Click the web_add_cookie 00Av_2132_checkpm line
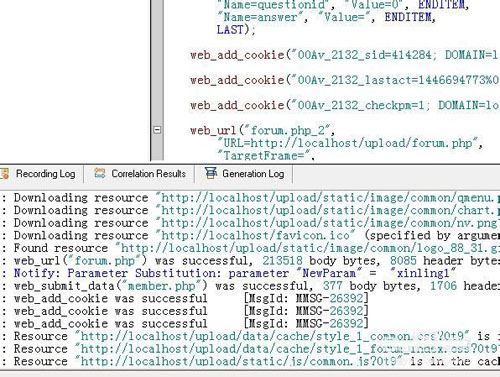This screenshot has height=377, width=500. 345,105
